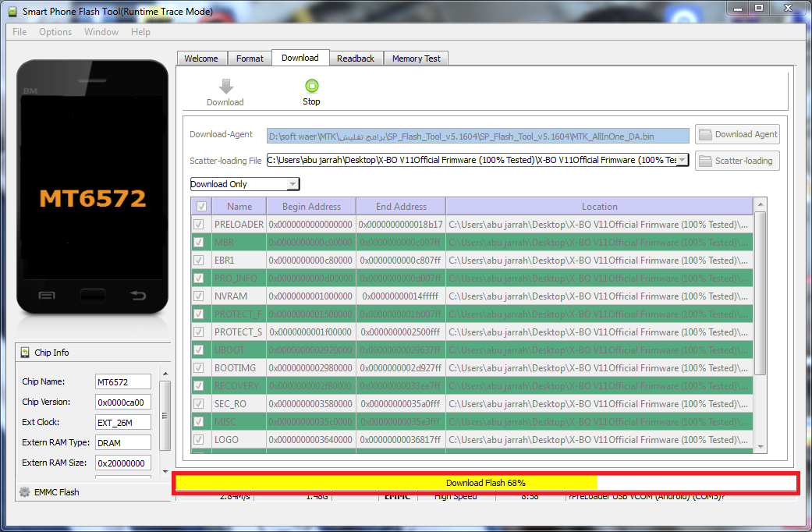812x532 pixels.
Task: Toggle the PROTECT_F row checkbox
Action: [198, 314]
